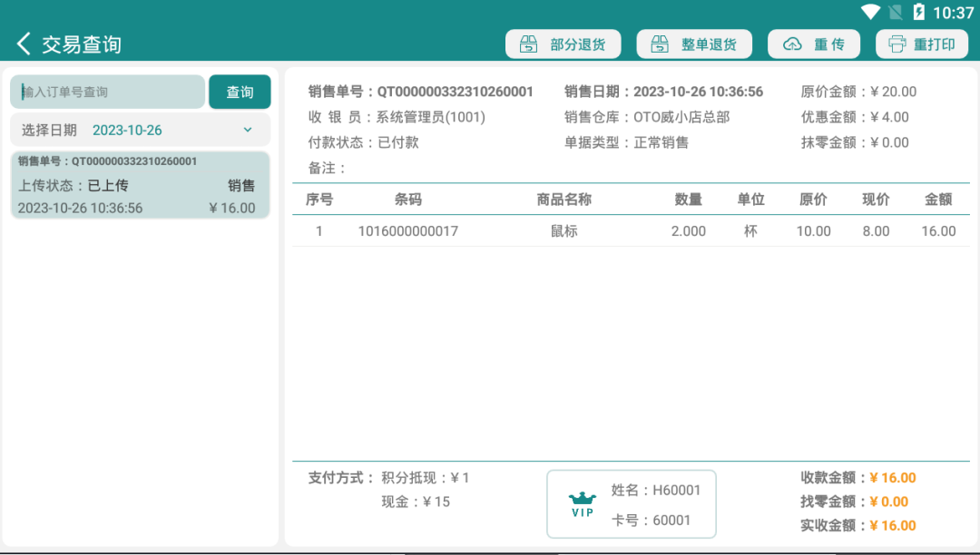Tap the back arrow beside 交易查询
Image resolution: width=980 pixels, height=555 pixels.
click(24, 44)
